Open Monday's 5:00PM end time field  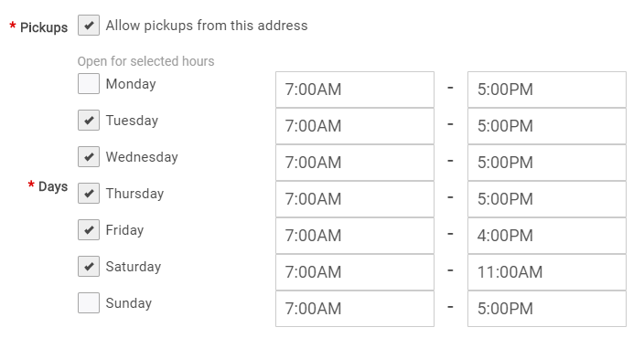click(x=547, y=90)
